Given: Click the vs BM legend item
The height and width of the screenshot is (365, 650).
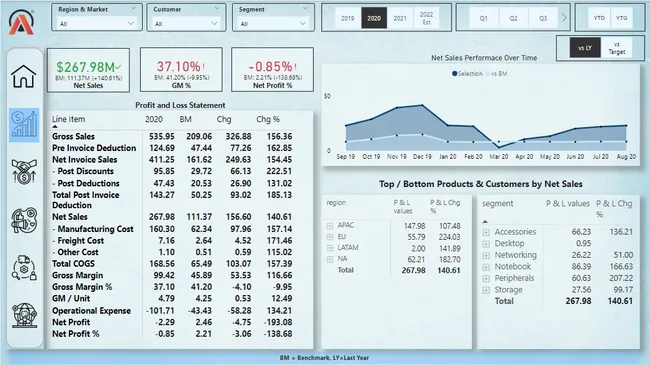Looking at the screenshot, I should 496,73.
